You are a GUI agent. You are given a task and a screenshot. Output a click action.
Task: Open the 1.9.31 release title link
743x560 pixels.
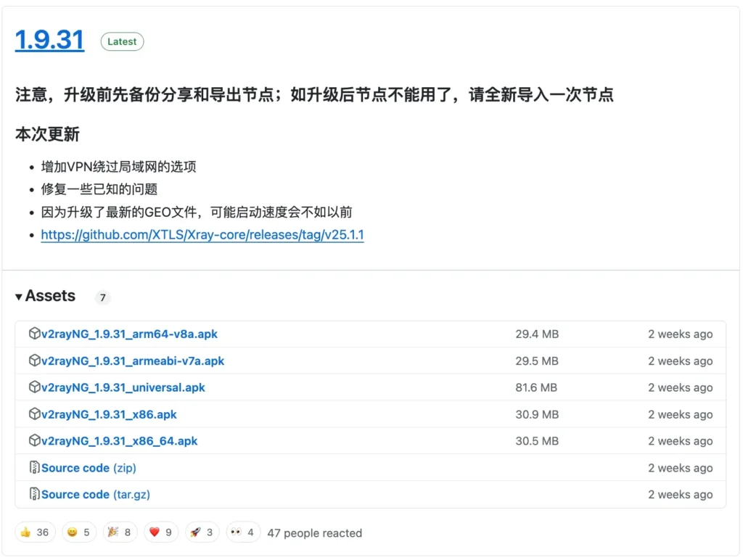pyautogui.click(x=50, y=40)
